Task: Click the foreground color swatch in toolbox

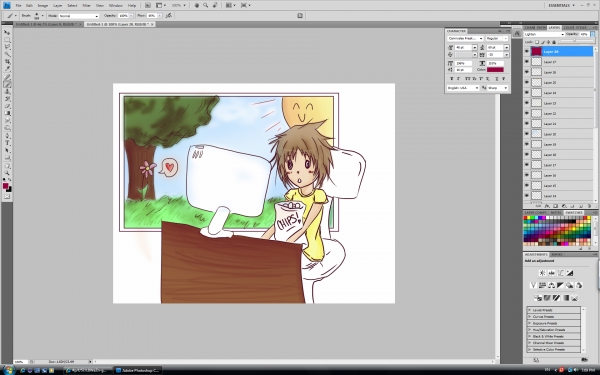Action: (x=5, y=186)
